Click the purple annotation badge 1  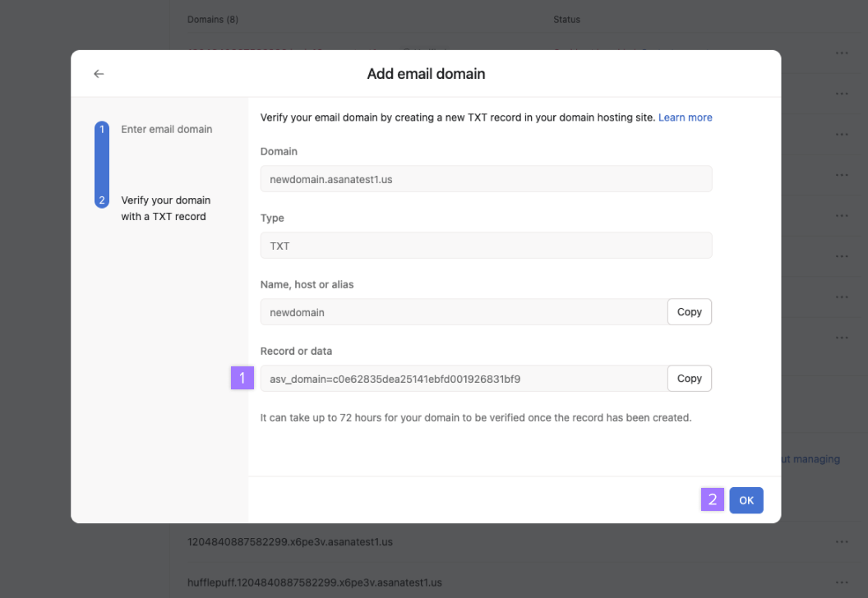tap(242, 378)
